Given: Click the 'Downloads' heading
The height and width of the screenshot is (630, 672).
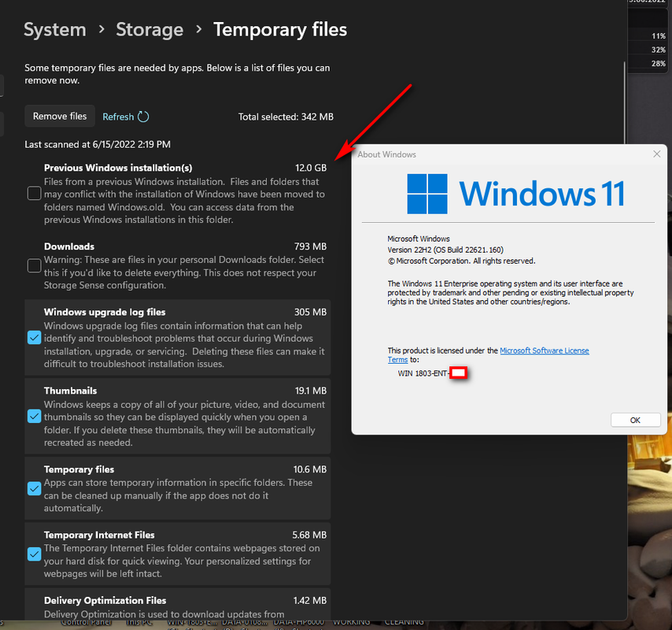Looking at the screenshot, I should click(x=69, y=246).
